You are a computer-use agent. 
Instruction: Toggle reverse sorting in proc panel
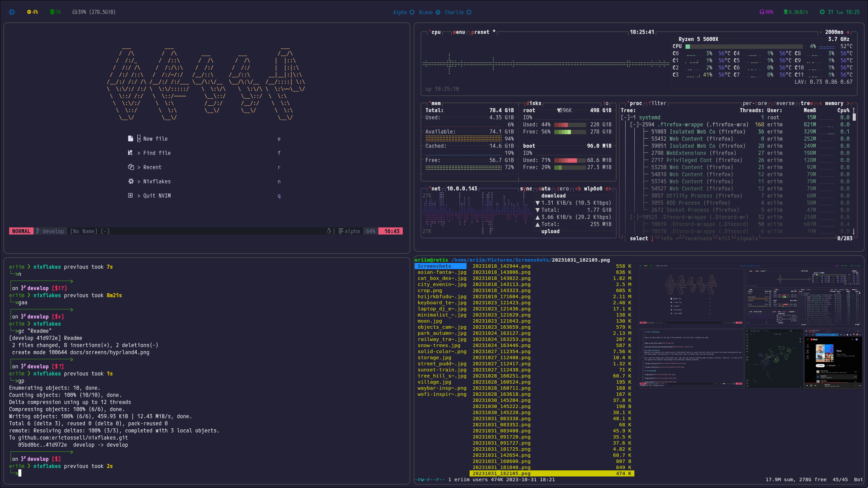pyautogui.click(x=784, y=103)
